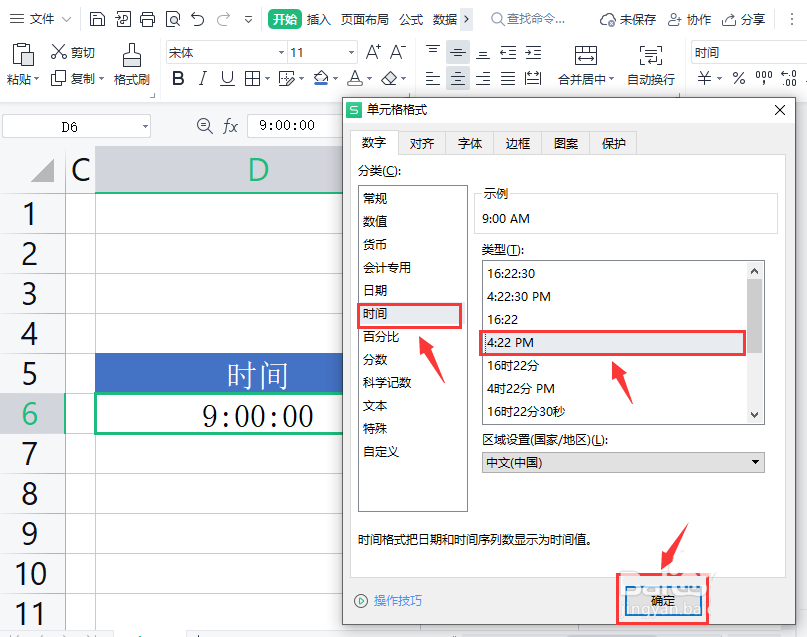Open the 文件 menu

pos(40,20)
